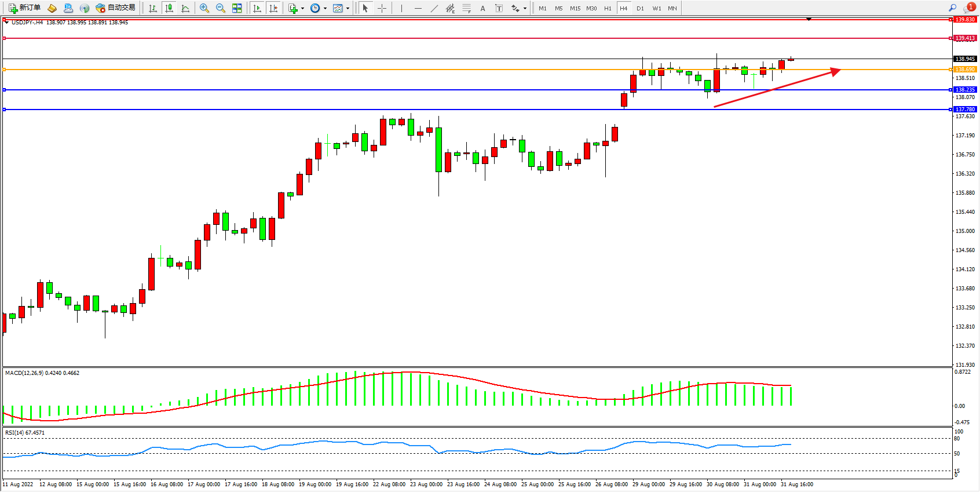This screenshot has height=492, width=980.
Task: Expand the chart templates dropdown
Action: 348,8
